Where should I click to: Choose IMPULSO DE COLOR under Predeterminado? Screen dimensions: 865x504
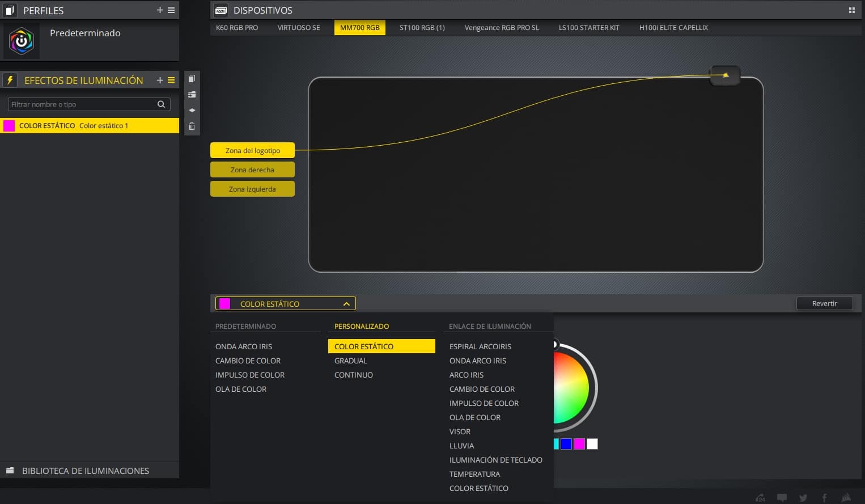click(250, 375)
